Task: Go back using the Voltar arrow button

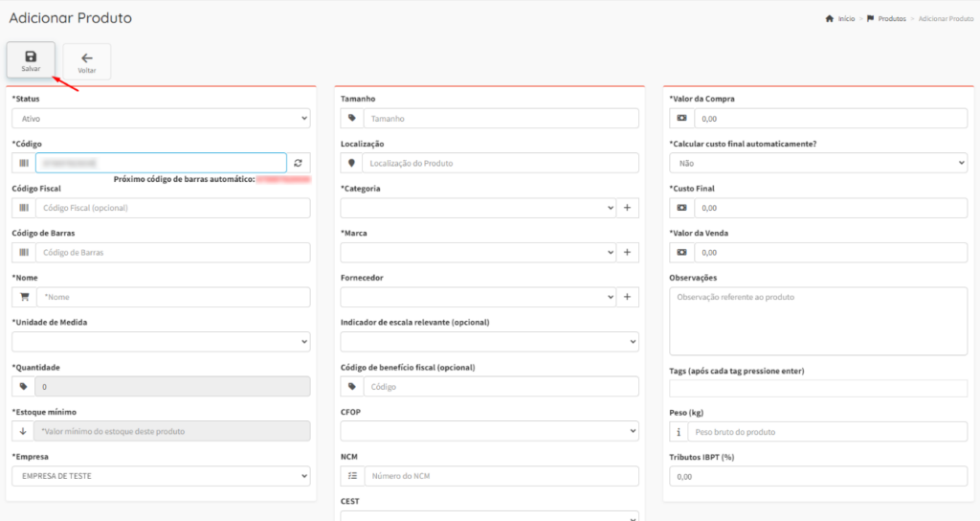Action: [x=86, y=62]
